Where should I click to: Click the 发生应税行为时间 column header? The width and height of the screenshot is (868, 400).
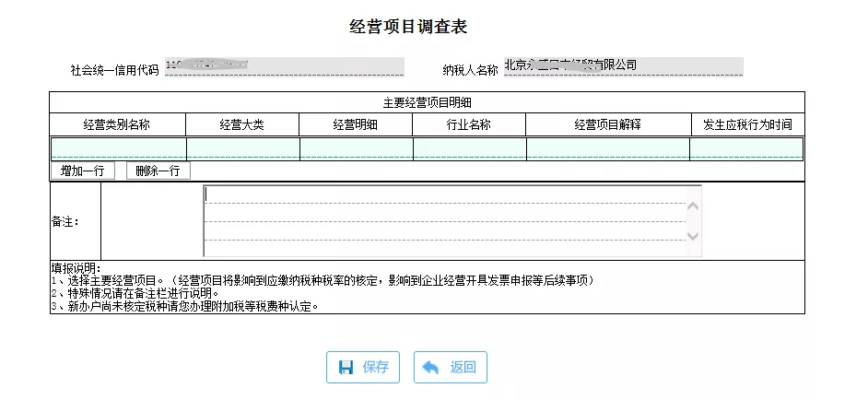click(747, 124)
